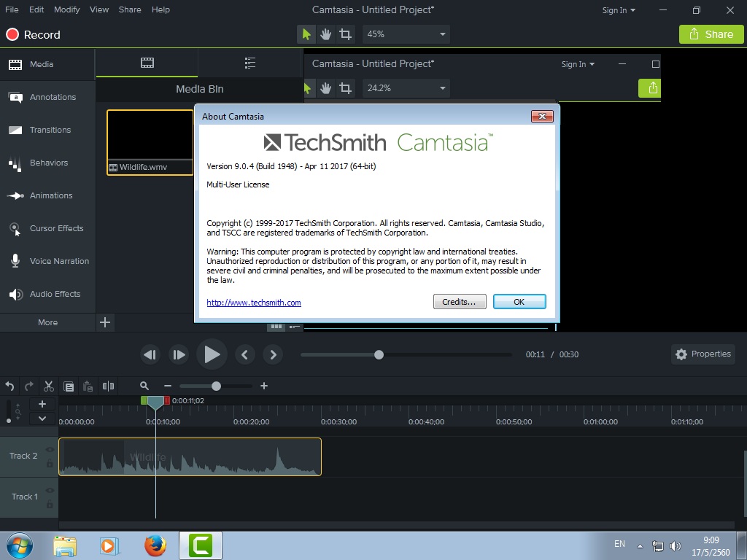
Task: Open the Modify menu
Action: coord(66,9)
